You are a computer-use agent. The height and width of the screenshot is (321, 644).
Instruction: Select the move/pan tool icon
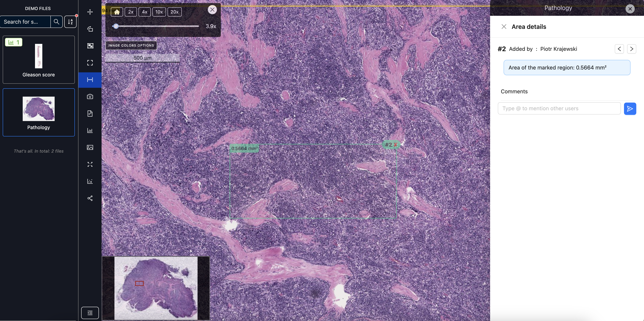pyautogui.click(x=90, y=12)
